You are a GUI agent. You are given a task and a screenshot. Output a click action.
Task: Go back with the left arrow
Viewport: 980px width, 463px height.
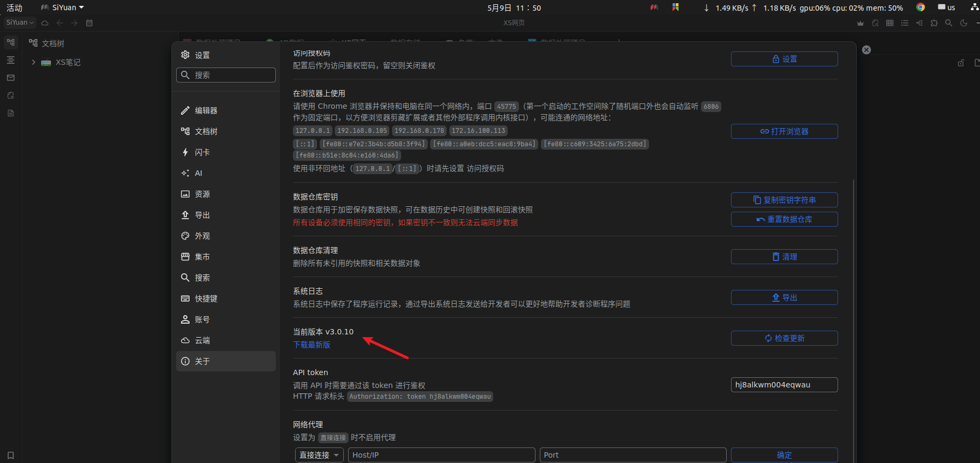click(60, 23)
